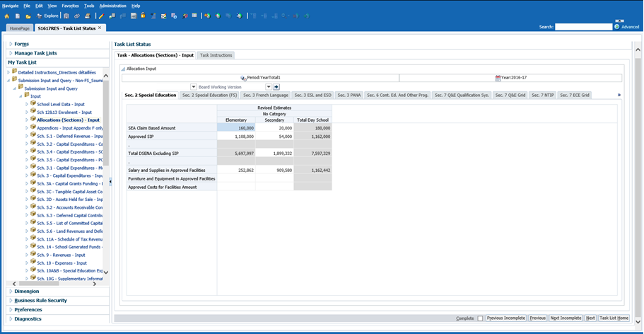Open the Task Instructions tab

[x=216, y=55]
